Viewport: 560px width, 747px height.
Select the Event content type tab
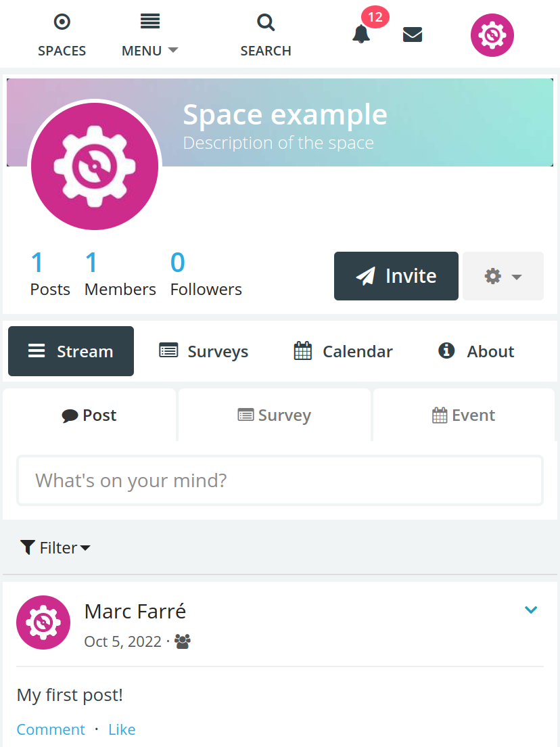click(464, 415)
